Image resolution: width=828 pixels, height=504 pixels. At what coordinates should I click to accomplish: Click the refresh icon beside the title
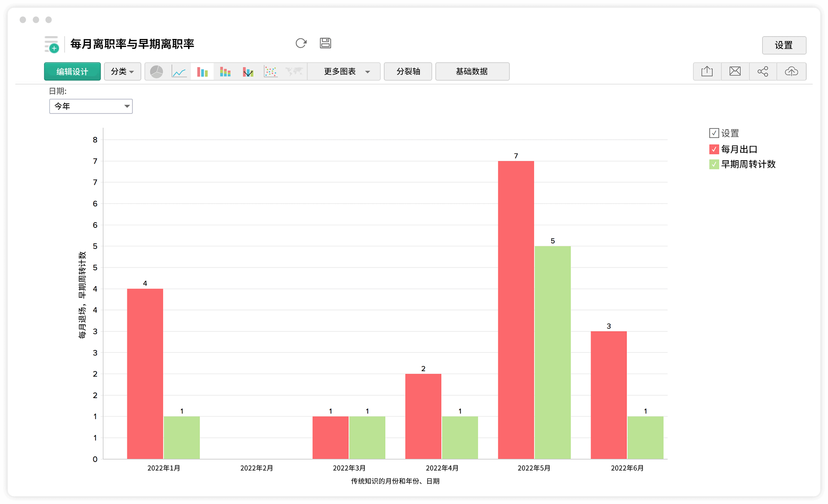pos(301,43)
